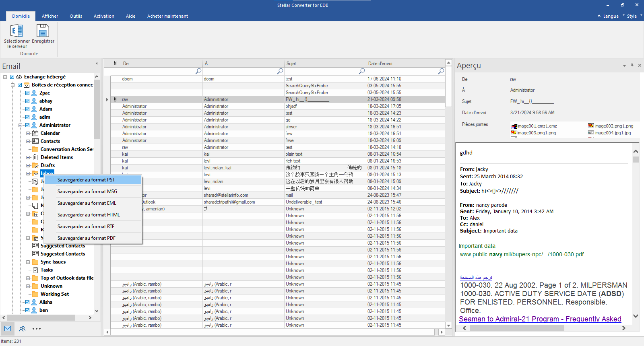The height and width of the screenshot is (346, 644).
Task: Open the contacts view icon in bottom bar
Action: [x=22, y=329]
